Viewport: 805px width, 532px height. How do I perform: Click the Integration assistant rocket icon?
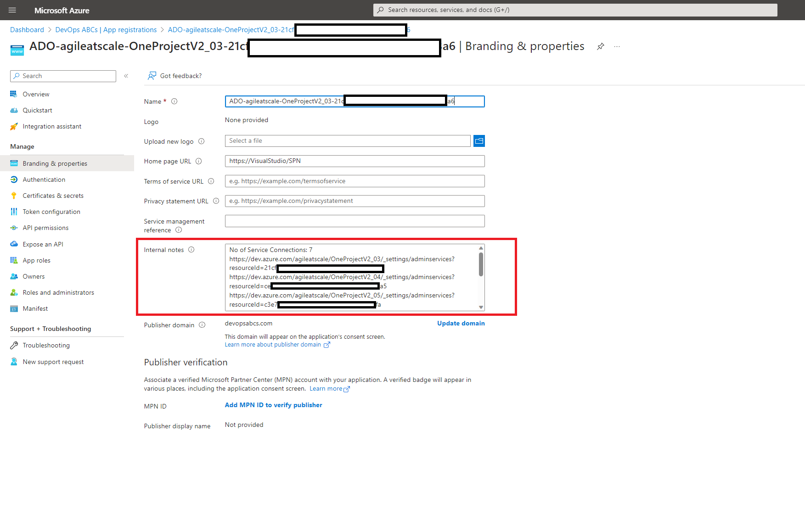[x=14, y=126]
